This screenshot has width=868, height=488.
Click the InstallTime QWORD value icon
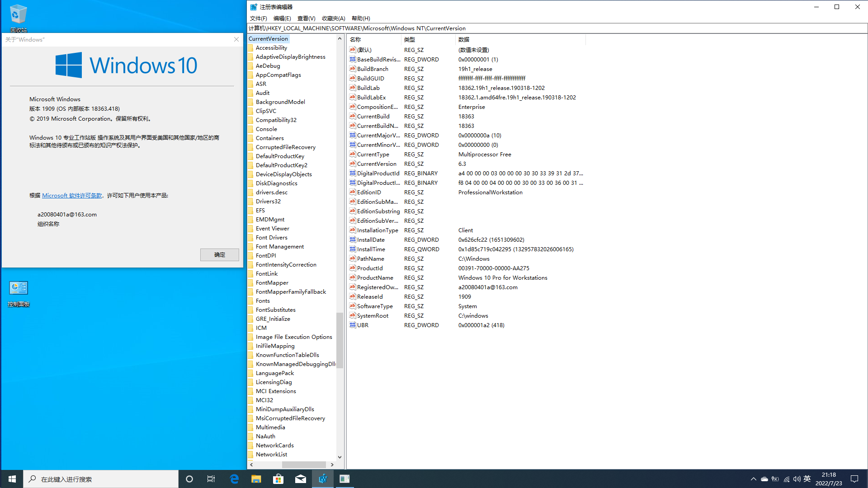point(353,249)
